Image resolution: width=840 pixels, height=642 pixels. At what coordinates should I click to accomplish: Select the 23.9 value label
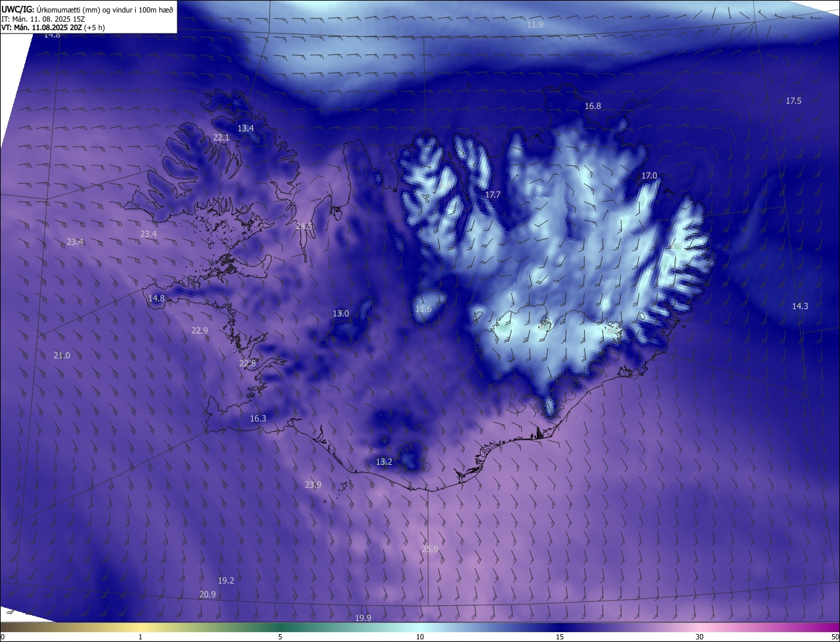[x=313, y=484]
